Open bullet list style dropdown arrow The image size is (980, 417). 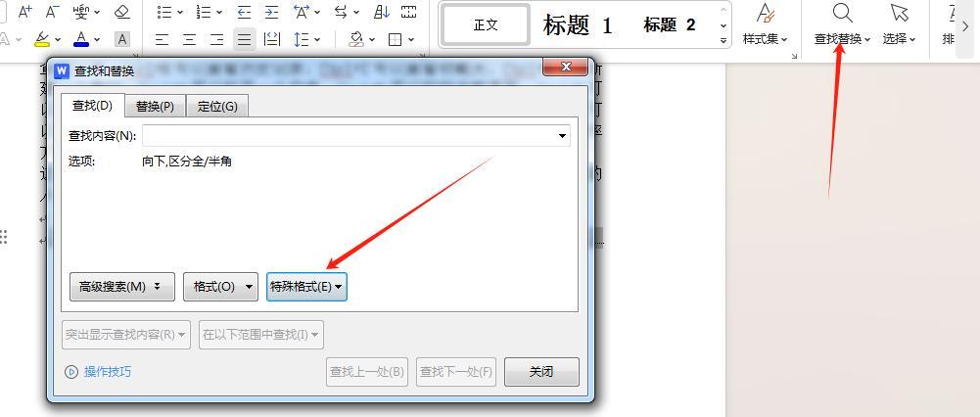coord(180,12)
